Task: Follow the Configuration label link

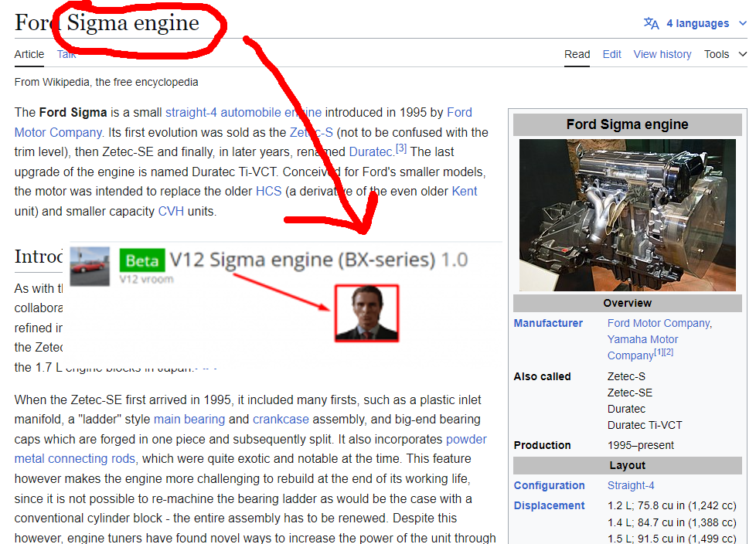Action: [549, 485]
